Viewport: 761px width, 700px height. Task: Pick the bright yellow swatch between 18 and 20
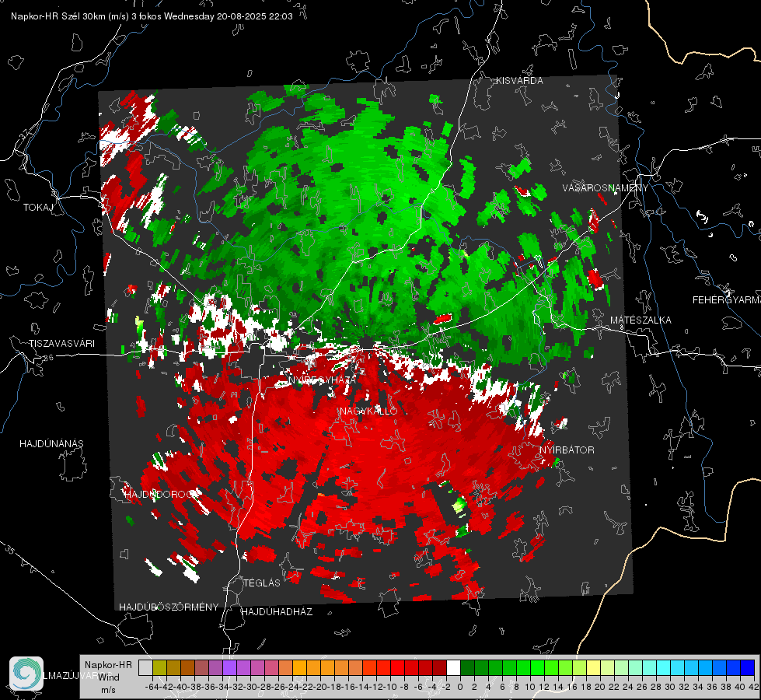593,668
